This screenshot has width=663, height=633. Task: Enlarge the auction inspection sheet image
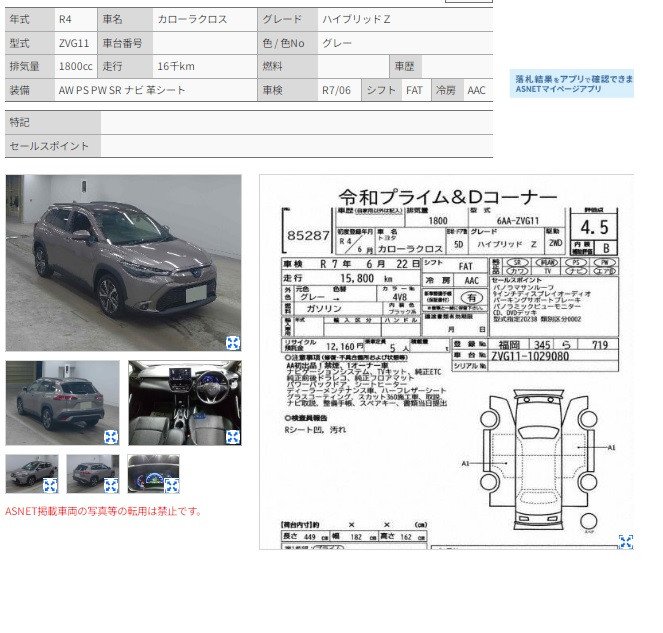coord(626,542)
